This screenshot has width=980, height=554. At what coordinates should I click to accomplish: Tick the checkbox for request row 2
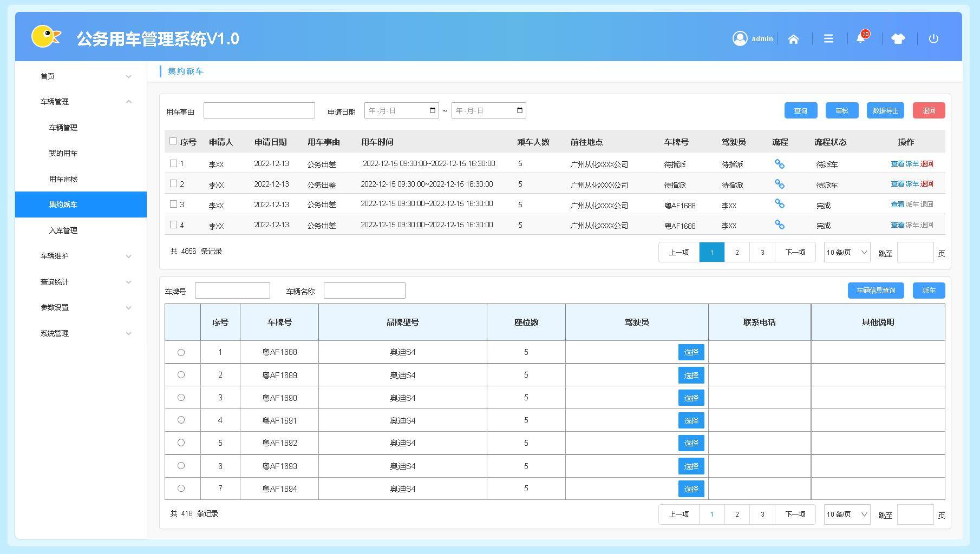click(x=174, y=184)
